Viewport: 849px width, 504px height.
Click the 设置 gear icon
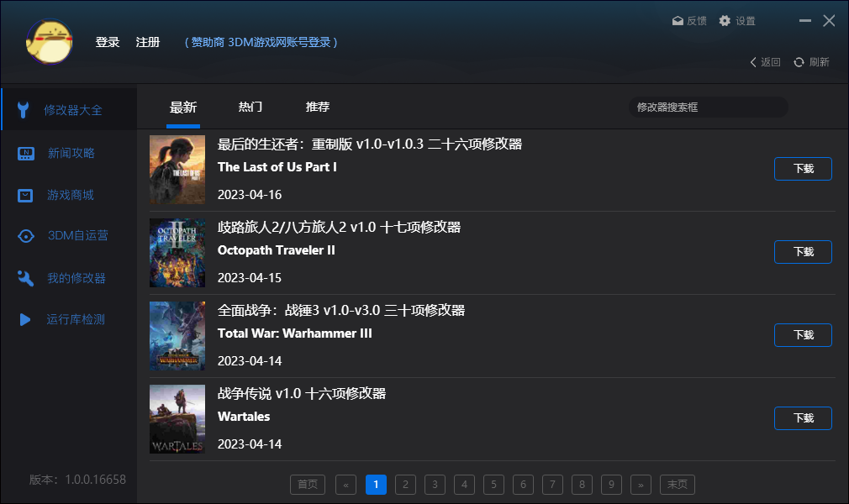click(x=725, y=20)
